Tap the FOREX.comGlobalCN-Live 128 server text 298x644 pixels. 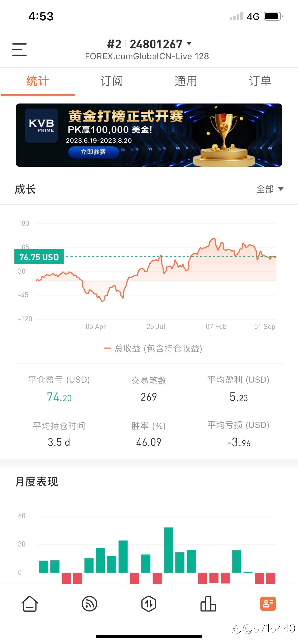pyautogui.click(x=147, y=57)
